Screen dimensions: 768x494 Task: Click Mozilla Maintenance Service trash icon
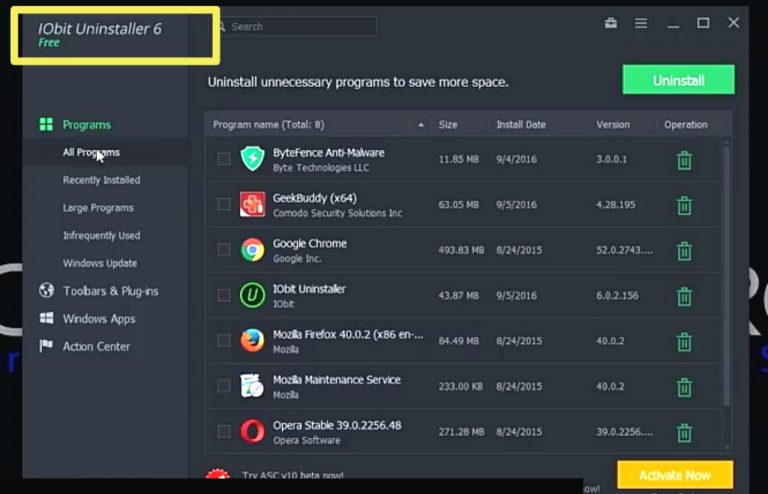[684, 387]
